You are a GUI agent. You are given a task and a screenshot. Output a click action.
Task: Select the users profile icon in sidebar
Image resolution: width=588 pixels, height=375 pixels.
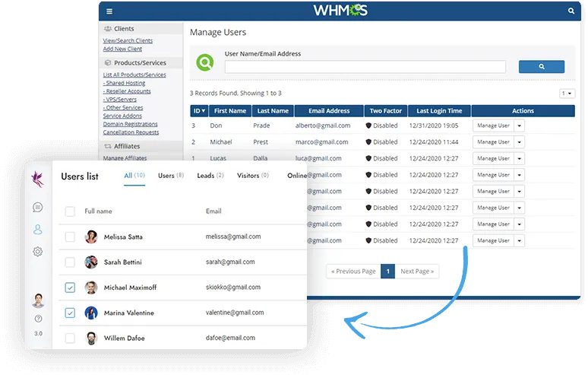pyautogui.click(x=37, y=230)
